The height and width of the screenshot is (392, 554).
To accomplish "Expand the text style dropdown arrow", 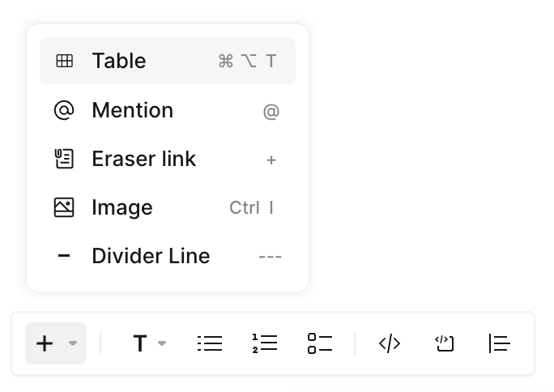I will point(162,343).
